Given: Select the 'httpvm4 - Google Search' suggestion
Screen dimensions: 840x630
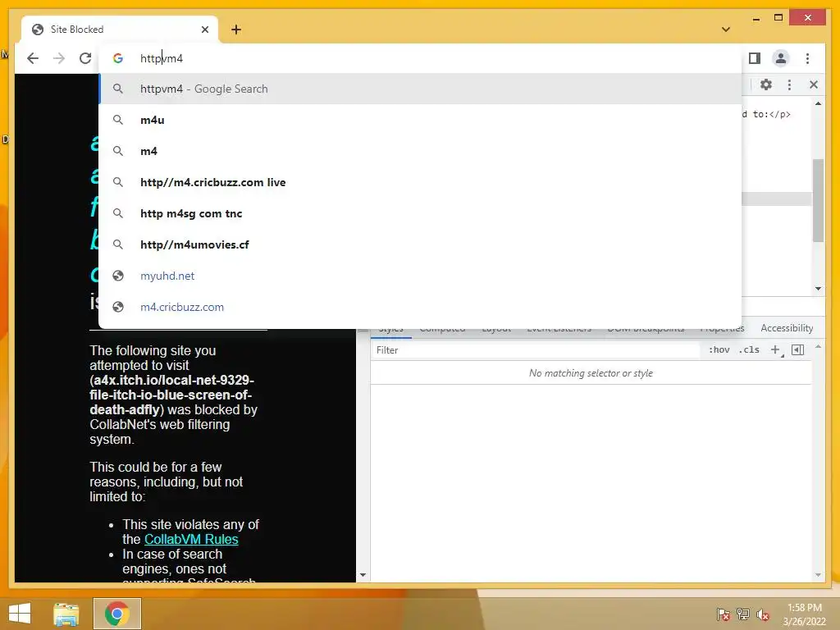Looking at the screenshot, I should tap(421, 89).
